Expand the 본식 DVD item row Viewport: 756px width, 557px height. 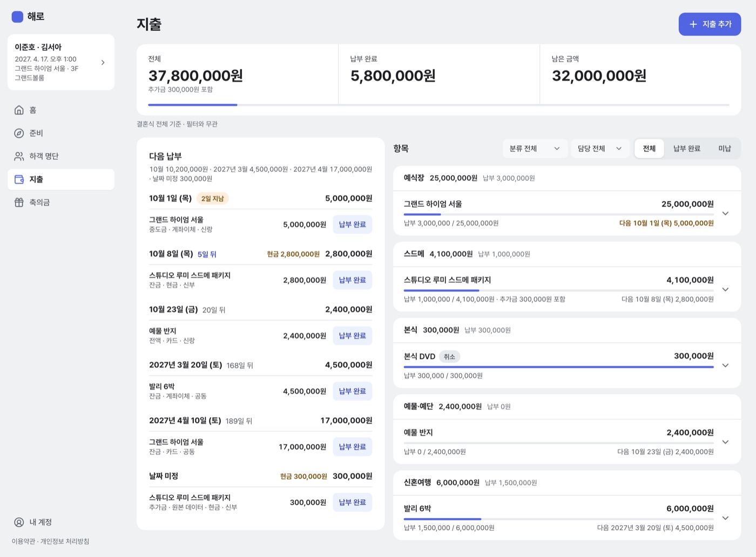point(567,365)
